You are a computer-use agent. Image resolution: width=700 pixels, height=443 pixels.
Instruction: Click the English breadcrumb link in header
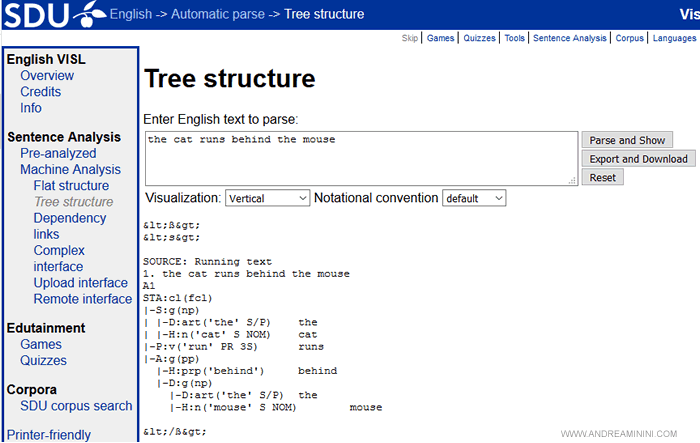pos(131,15)
